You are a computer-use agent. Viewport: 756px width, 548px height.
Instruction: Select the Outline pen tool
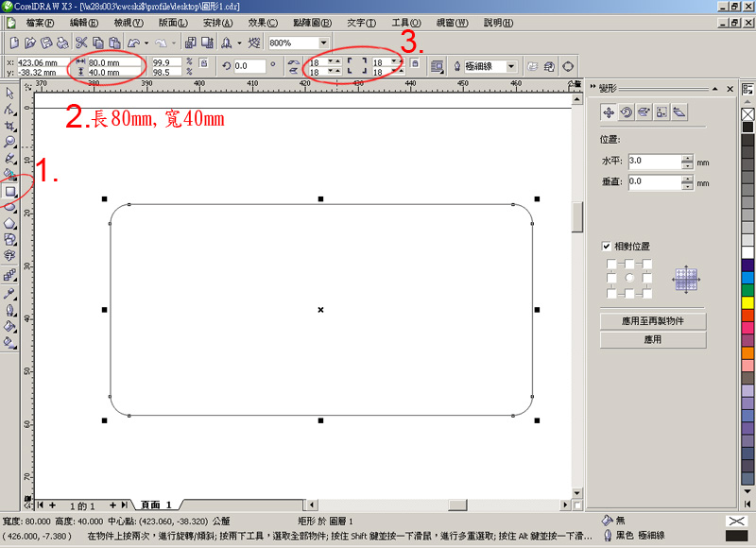click(9, 310)
